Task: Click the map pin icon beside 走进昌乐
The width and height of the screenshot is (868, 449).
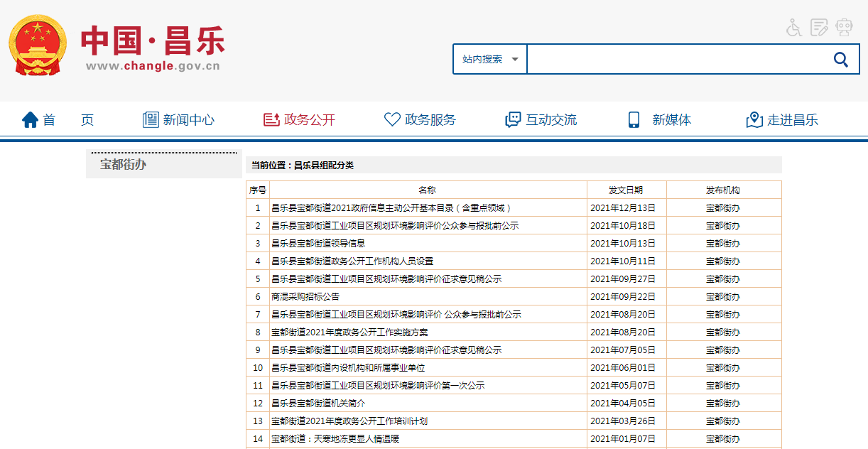Action: point(754,120)
